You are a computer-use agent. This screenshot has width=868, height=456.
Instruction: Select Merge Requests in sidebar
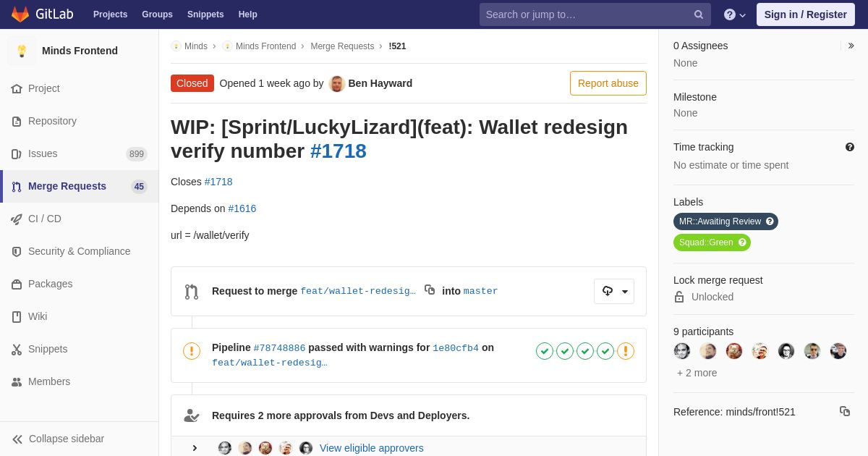[x=80, y=186]
